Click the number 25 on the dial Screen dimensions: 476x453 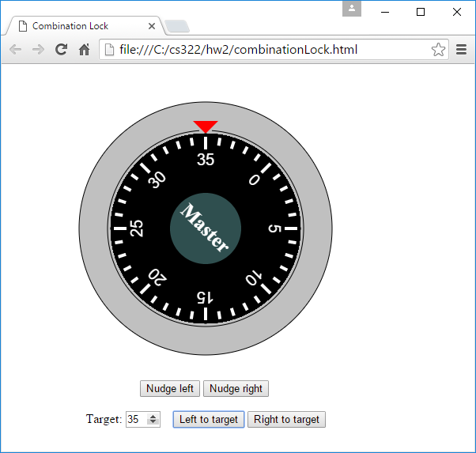(136, 228)
